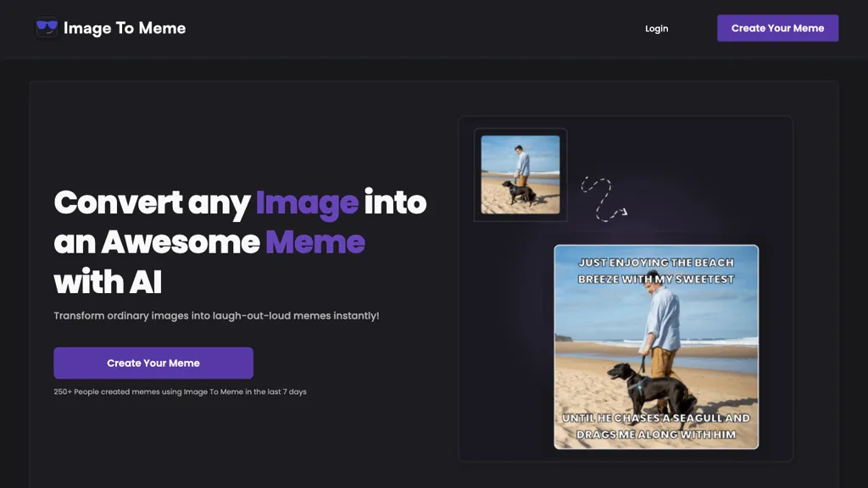The height and width of the screenshot is (488, 868).
Task: Click the bottom meme caption about the seagull
Action: 655,424
